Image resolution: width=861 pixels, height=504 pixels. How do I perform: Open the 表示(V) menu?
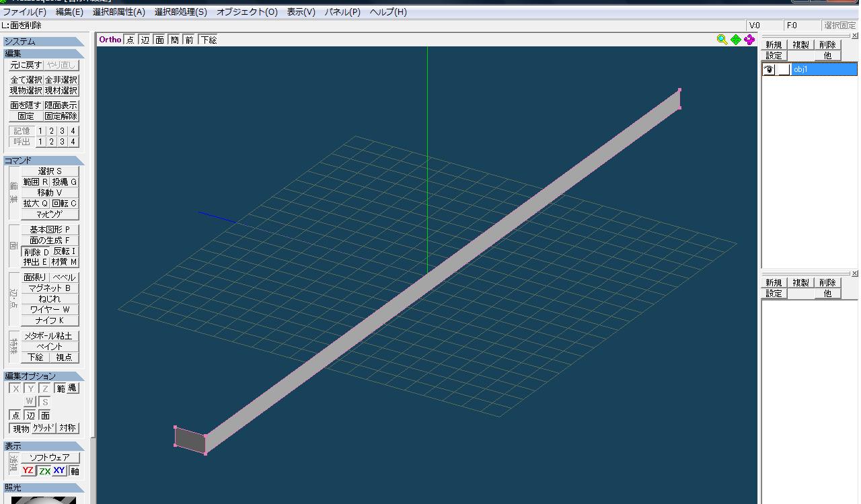click(x=301, y=12)
